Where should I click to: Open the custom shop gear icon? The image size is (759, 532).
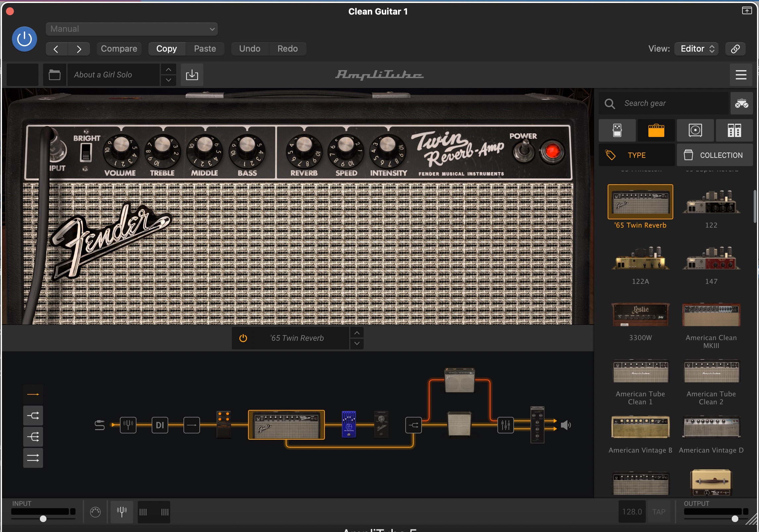click(x=742, y=104)
